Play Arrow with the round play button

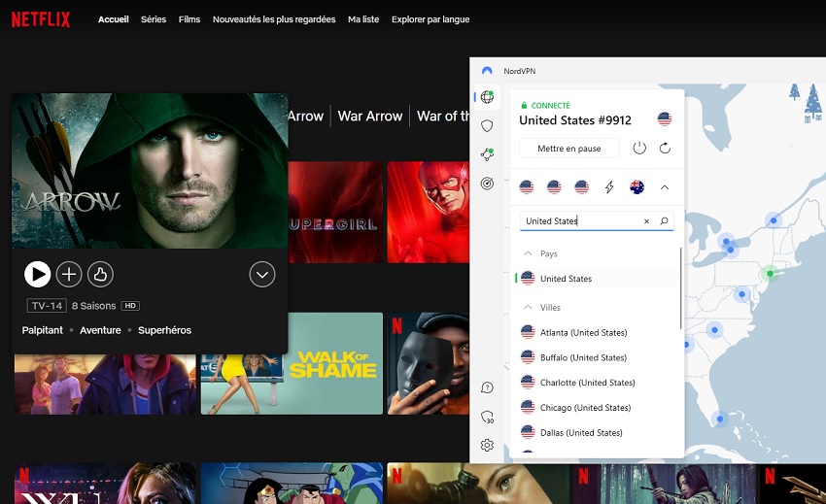(x=37, y=275)
